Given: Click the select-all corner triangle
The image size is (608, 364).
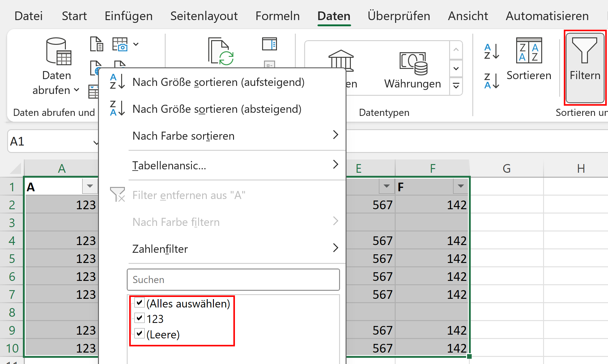Looking at the screenshot, I should [15, 168].
